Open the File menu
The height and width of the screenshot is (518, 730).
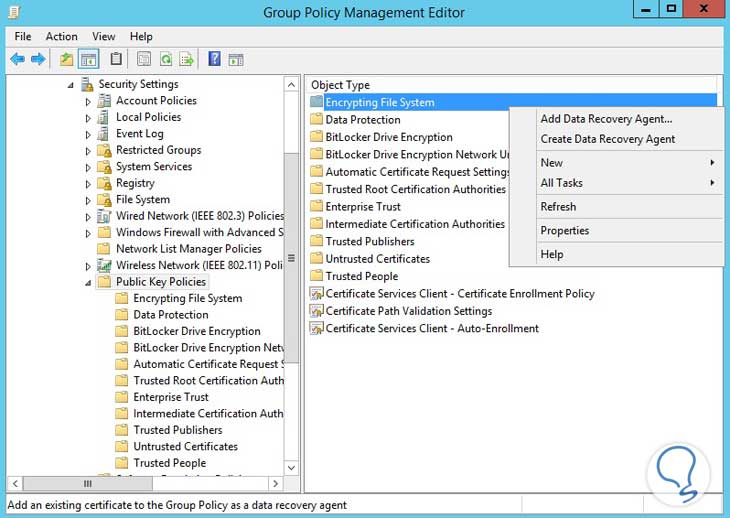click(x=23, y=36)
